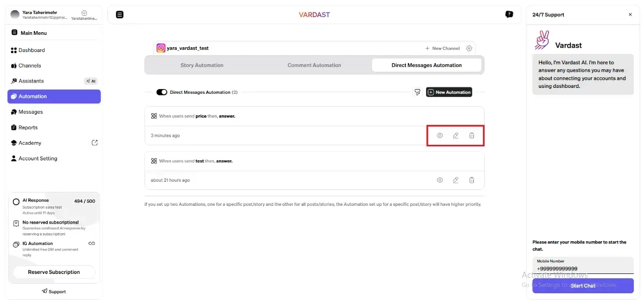Edit the test automation with the pencil icon
Screen dimensions: 644x304
[456, 180]
